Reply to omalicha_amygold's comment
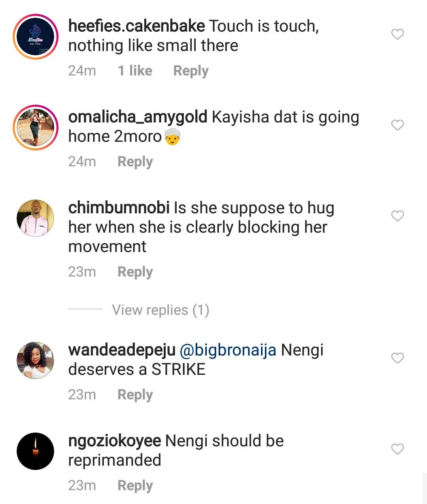 point(135,162)
